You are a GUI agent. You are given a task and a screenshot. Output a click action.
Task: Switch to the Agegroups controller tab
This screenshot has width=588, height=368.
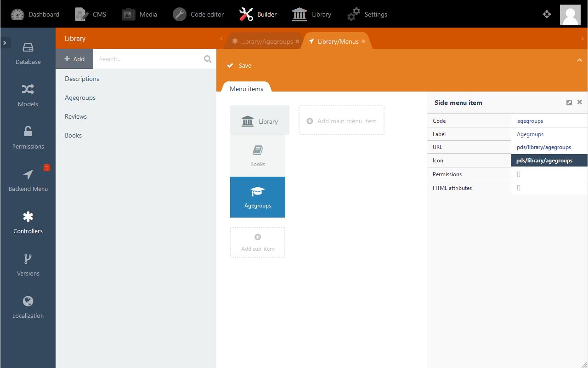coord(265,41)
